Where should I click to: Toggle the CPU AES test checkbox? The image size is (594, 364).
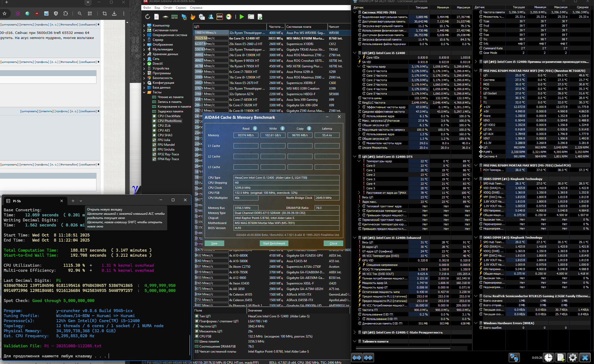pyautogui.click(x=154, y=130)
